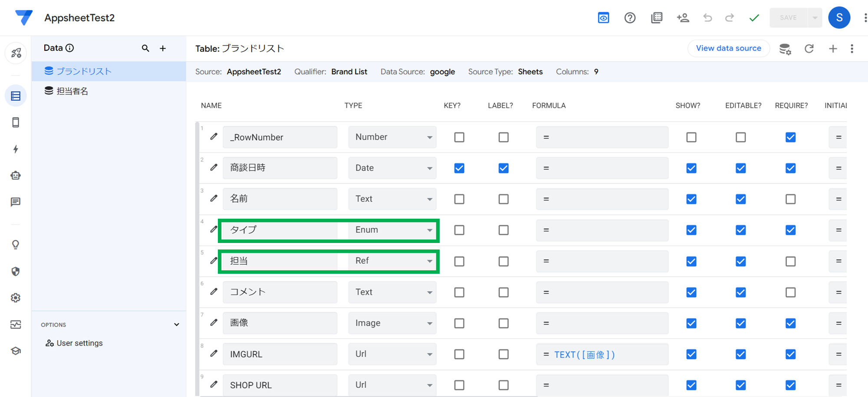Click the 名前 column name field
This screenshot has height=397, width=868.
tap(280, 199)
